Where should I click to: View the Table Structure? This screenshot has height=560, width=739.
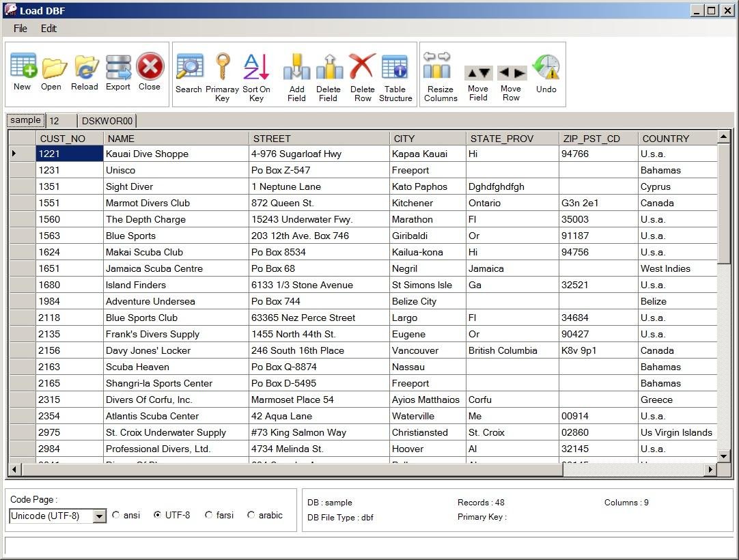pyautogui.click(x=395, y=67)
